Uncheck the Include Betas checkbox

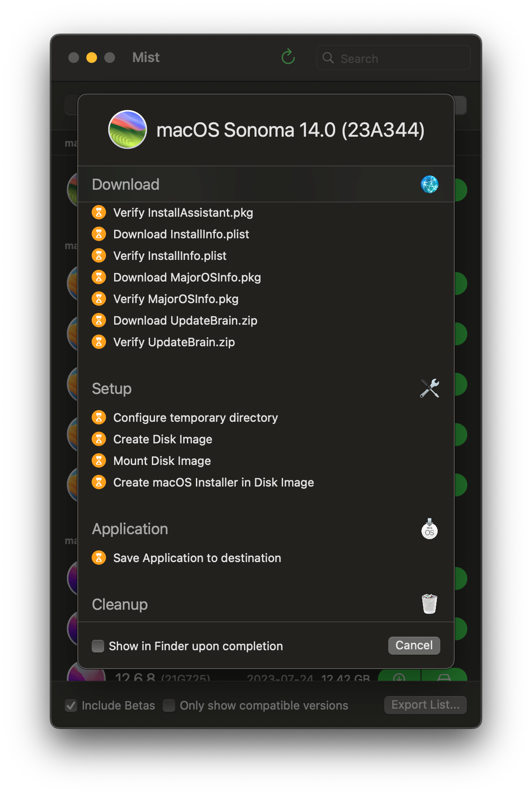[71, 706]
